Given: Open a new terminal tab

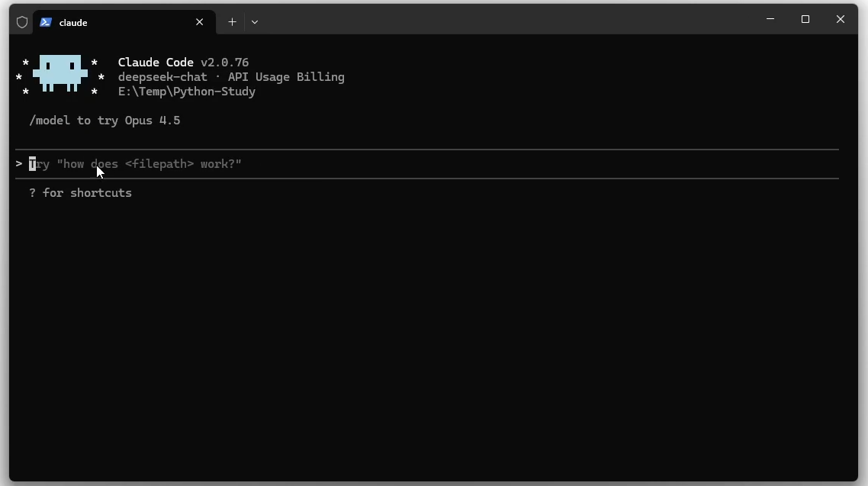Looking at the screenshot, I should click(x=232, y=22).
